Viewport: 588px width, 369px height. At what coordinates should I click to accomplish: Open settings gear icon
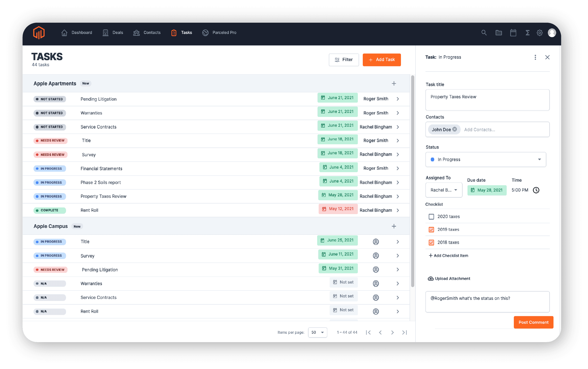pyautogui.click(x=539, y=33)
